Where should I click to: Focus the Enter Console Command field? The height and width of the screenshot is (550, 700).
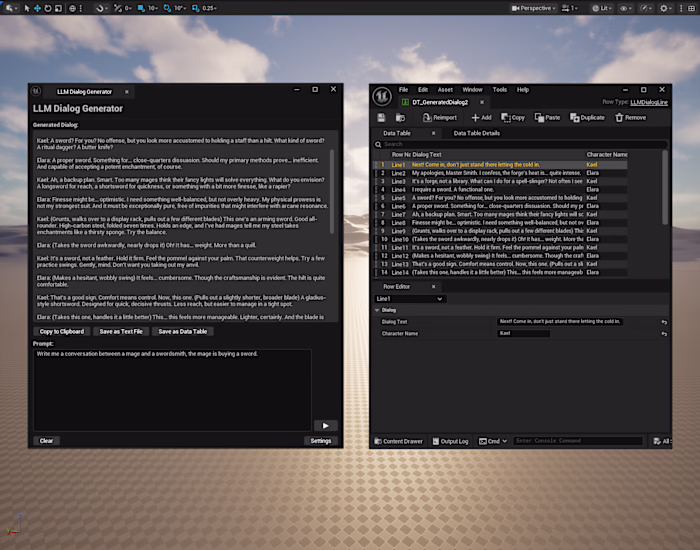point(578,441)
